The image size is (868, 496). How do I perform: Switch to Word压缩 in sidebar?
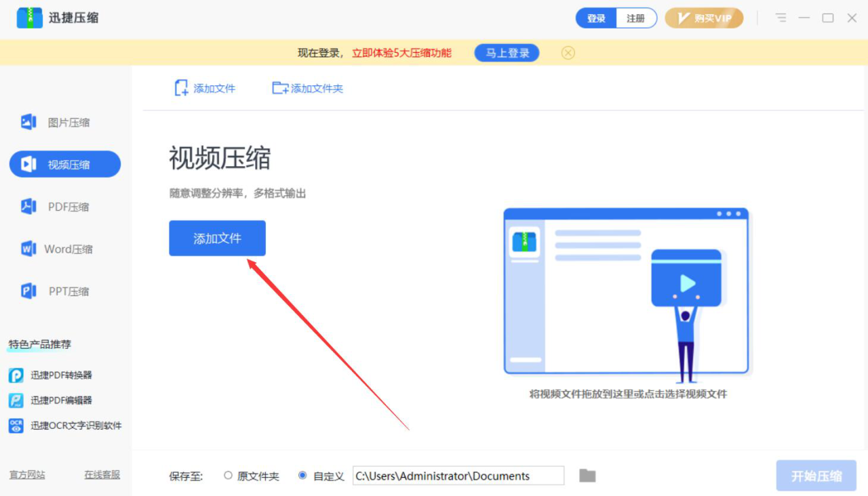tap(64, 249)
